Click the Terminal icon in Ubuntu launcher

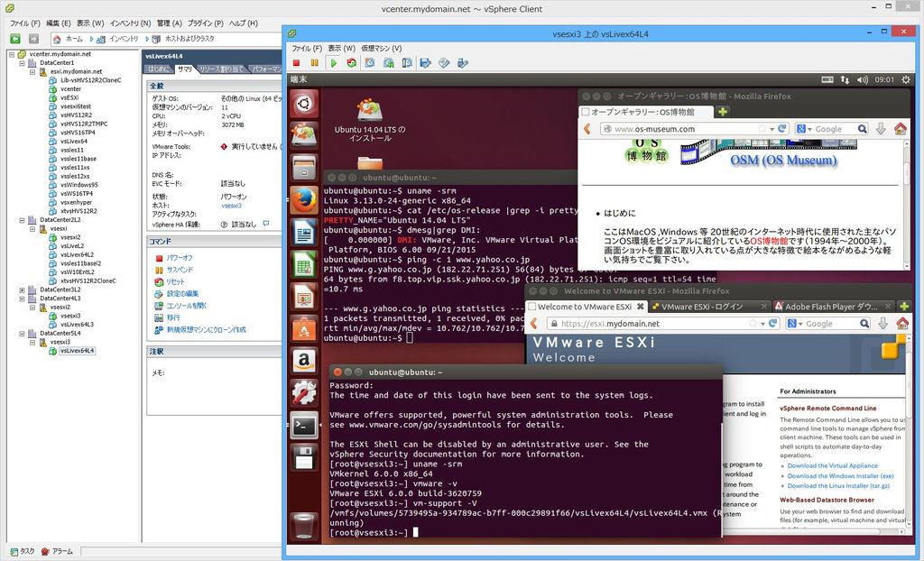point(304,425)
